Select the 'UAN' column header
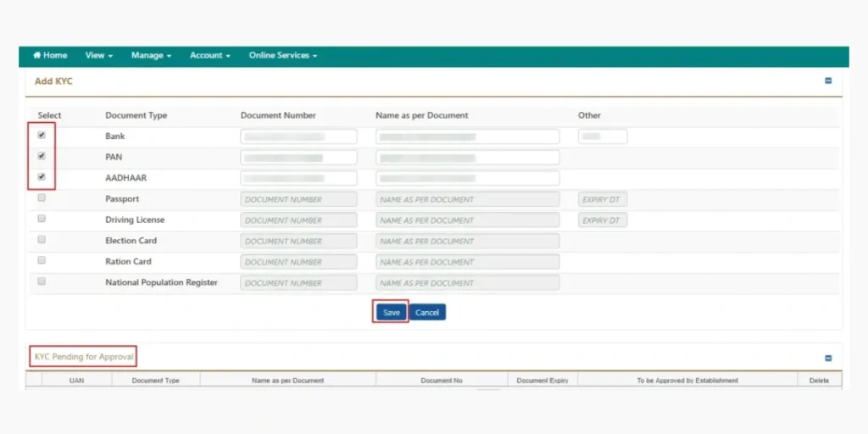Viewport: 868px width, 434px height. point(77,381)
